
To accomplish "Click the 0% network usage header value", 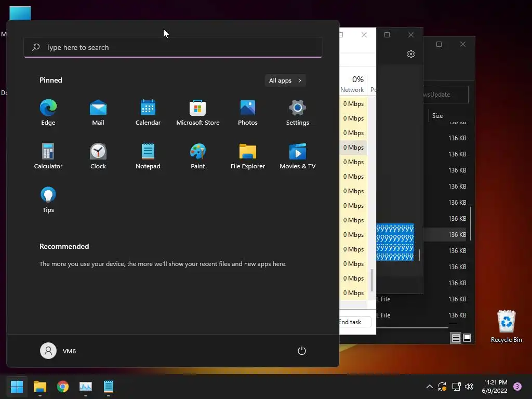I will (x=357, y=79).
